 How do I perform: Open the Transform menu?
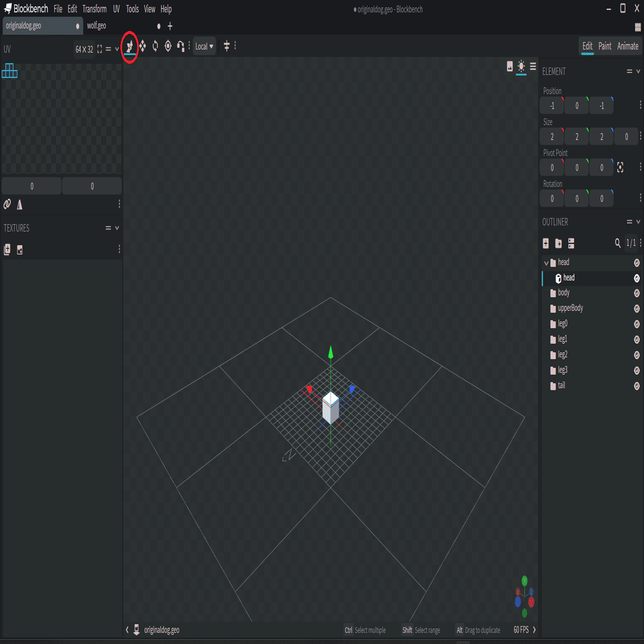(x=95, y=9)
